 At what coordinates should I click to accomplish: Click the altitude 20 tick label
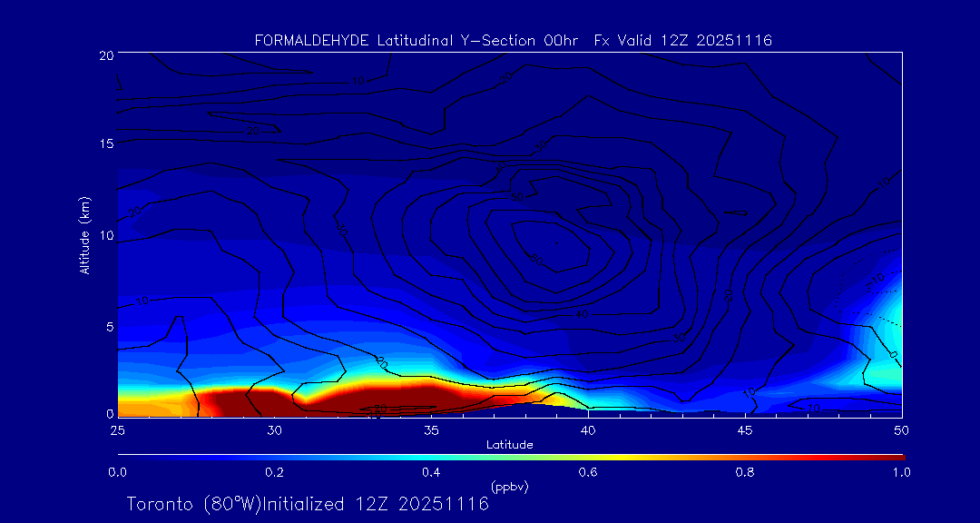click(104, 54)
